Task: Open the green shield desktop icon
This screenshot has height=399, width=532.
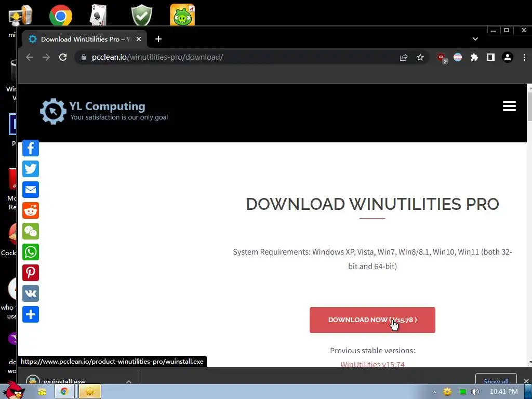Action: [141, 15]
